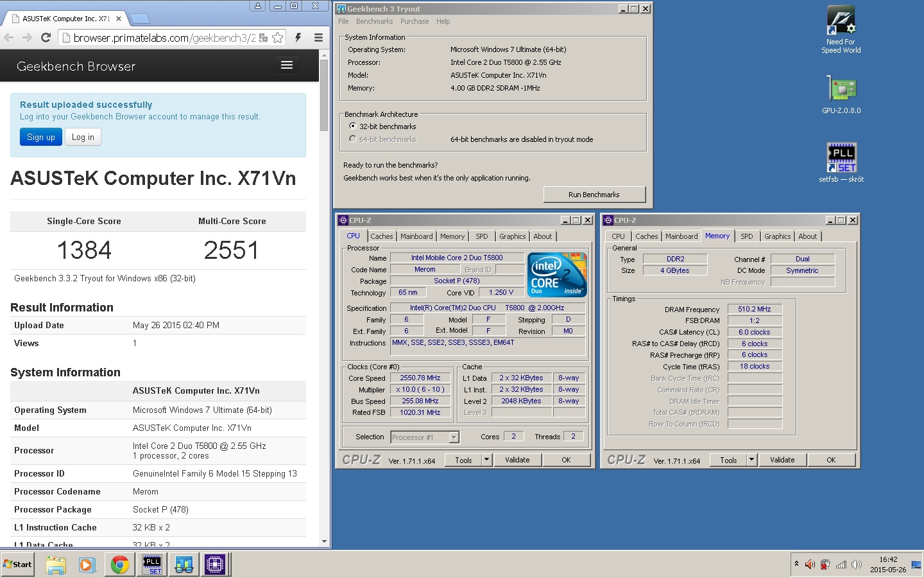
Task: Open Windows Explorer from taskbar
Action: 56,565
